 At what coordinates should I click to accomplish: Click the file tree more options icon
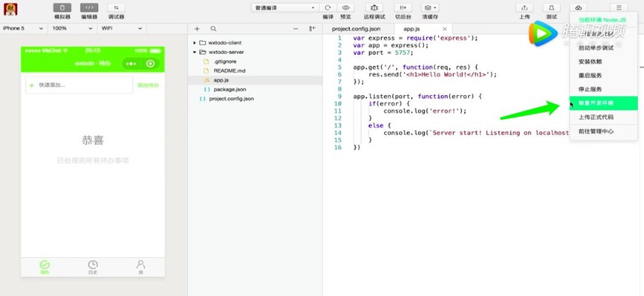tap(296, 28)
